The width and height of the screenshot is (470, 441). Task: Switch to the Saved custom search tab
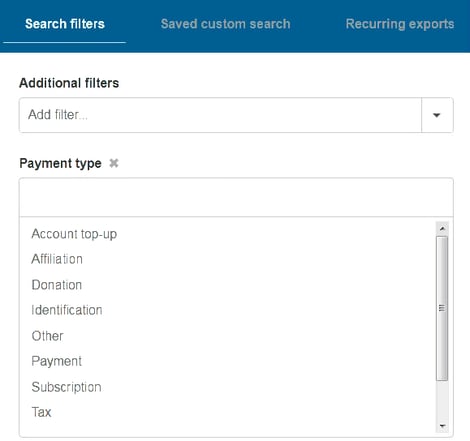(x=225, y=24)
